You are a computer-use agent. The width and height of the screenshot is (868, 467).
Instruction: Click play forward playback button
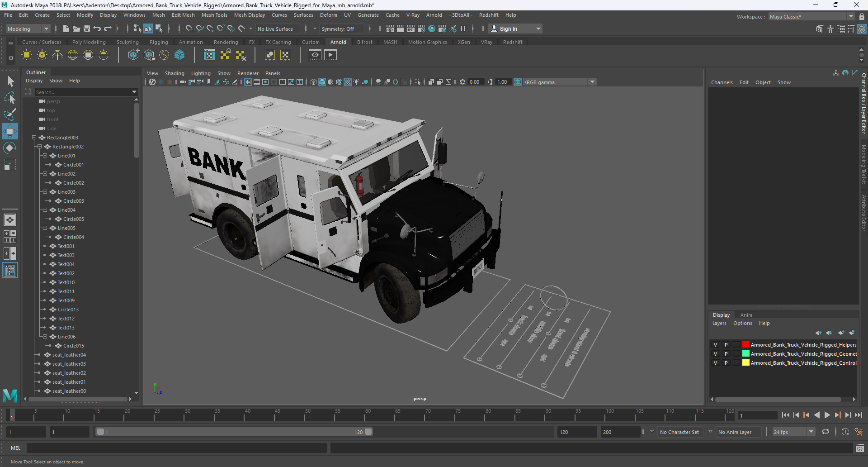click(x=827, y=415)
